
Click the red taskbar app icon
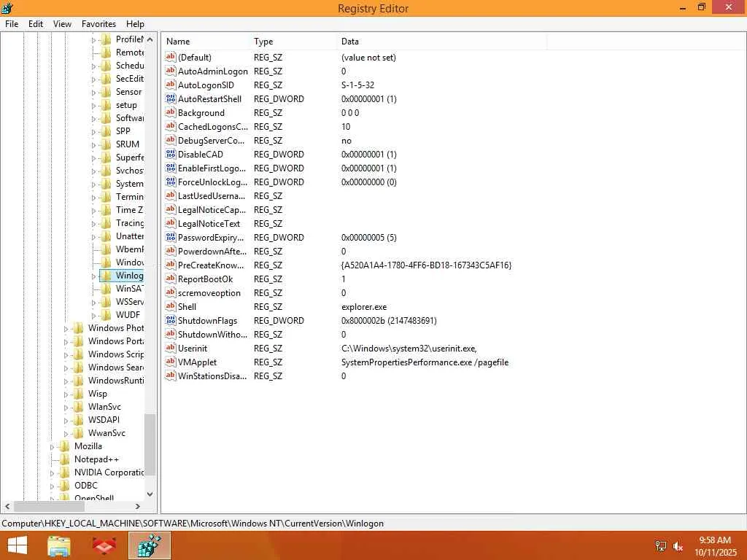tap(104, 546)
